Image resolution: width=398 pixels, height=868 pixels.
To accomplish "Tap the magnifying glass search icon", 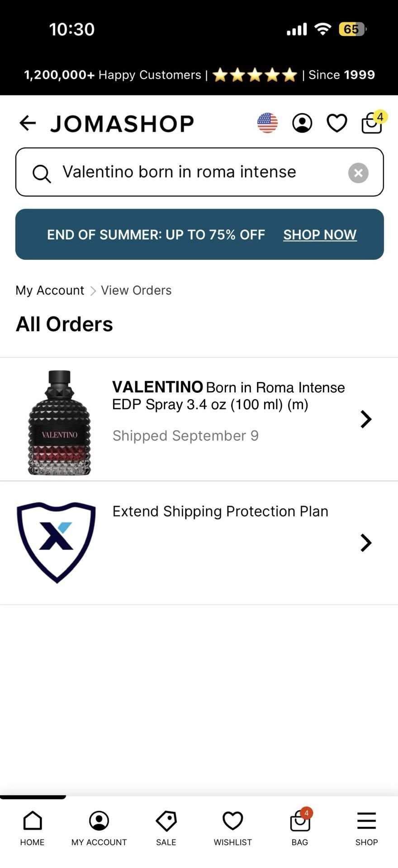I will coord(42,173).
